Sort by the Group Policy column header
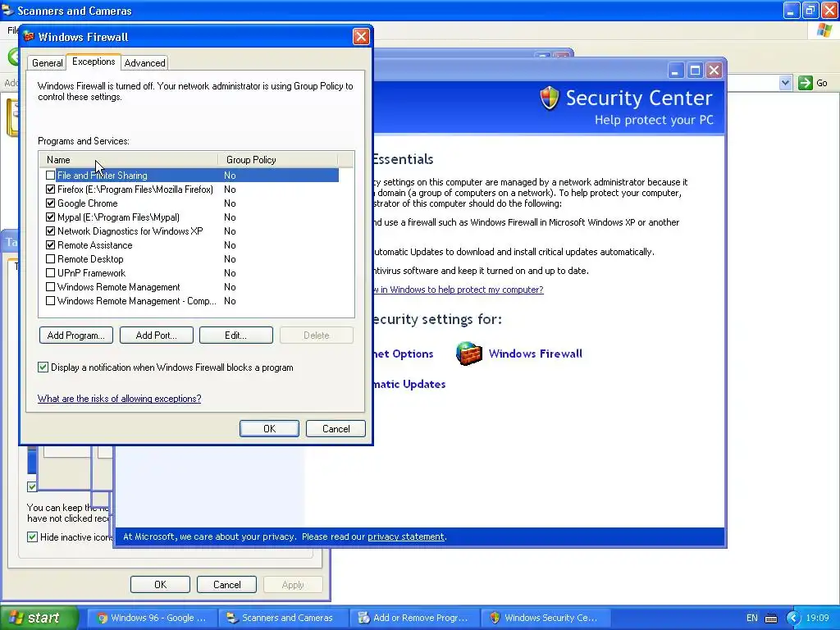The height and width of the screenshot is (630, 840). (277, 160)
